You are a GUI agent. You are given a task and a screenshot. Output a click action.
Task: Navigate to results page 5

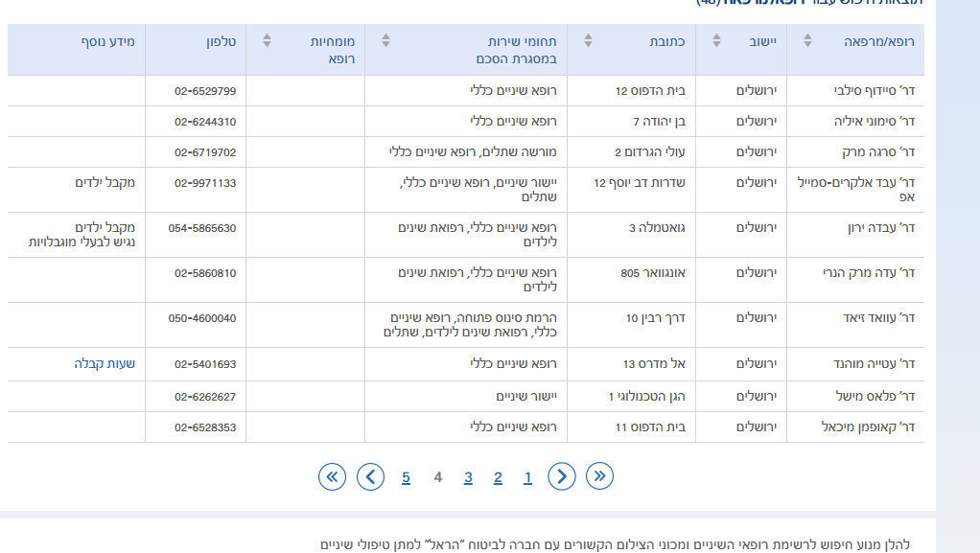(406, 477)
